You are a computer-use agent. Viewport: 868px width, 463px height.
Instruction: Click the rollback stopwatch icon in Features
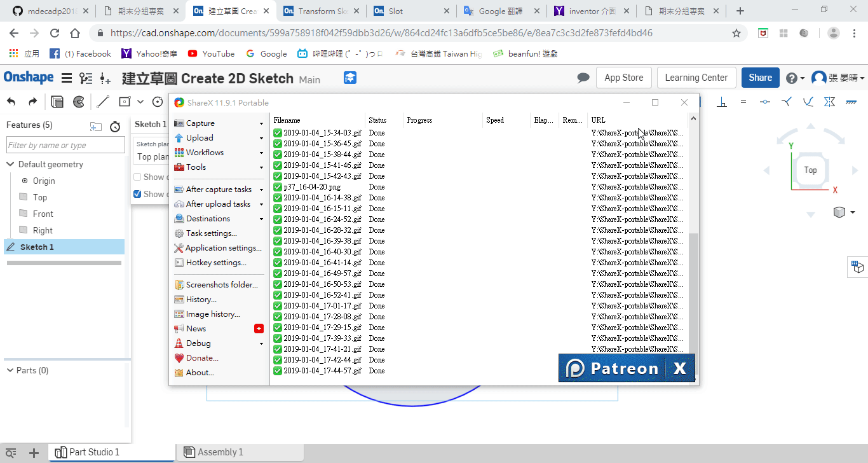[115, 126]
